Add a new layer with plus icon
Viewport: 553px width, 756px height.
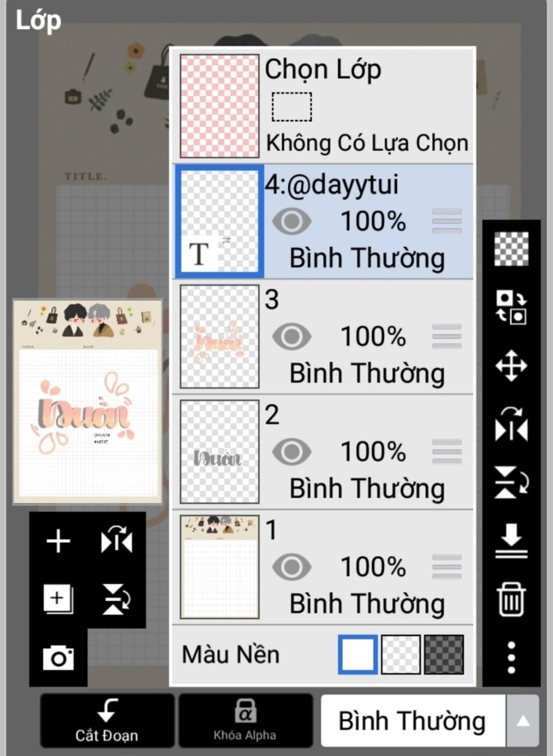pos(58,541)
